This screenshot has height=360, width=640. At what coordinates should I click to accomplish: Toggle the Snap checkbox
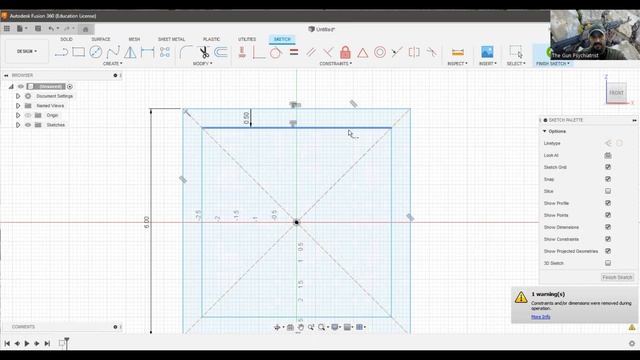tap(608, 179)
